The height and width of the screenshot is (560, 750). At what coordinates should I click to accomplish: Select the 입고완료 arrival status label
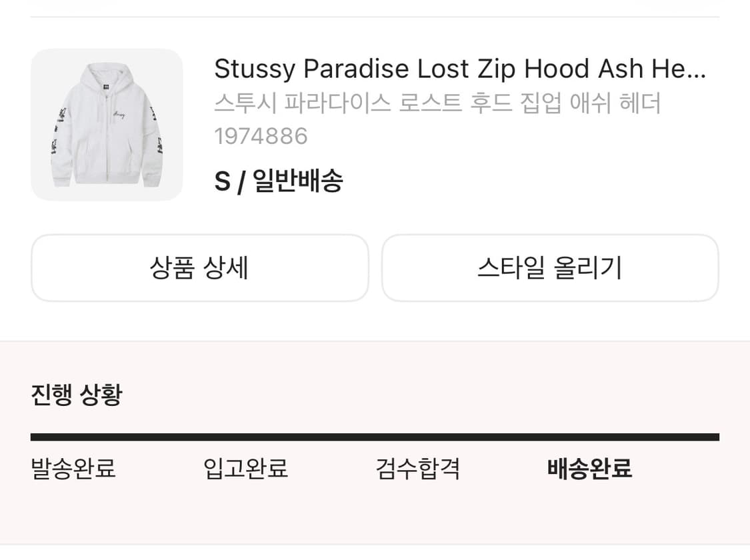245,469
